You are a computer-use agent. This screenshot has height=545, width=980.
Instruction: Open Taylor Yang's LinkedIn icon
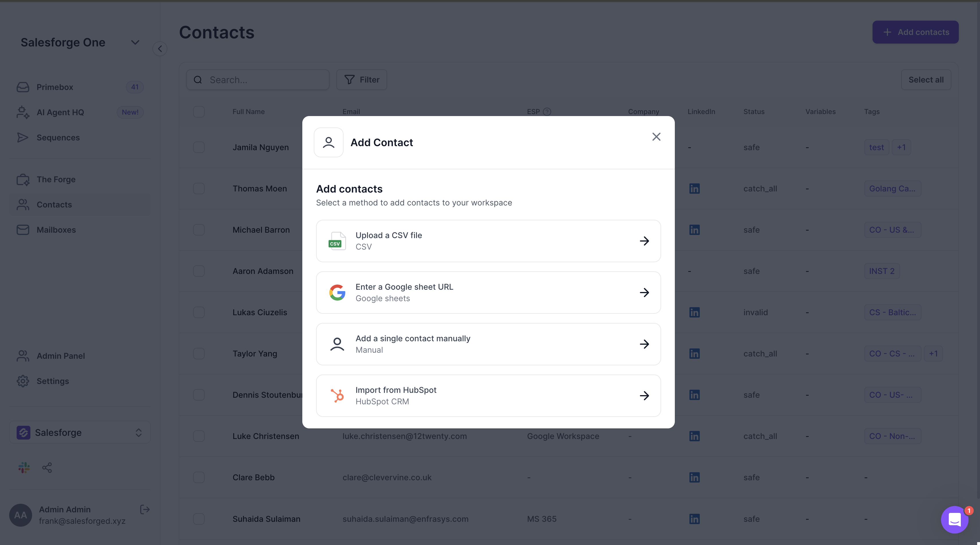point(694,353)
